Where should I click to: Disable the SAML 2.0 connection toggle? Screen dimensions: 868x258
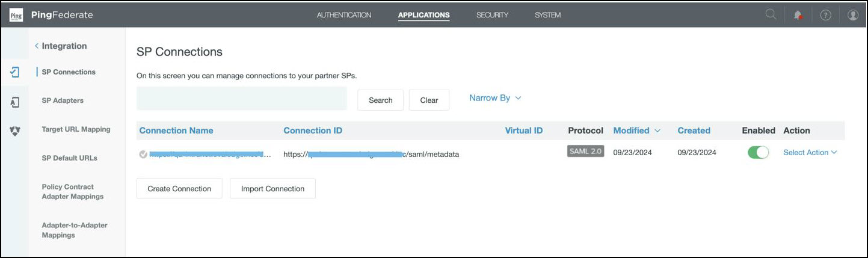[x=758, y=153]
